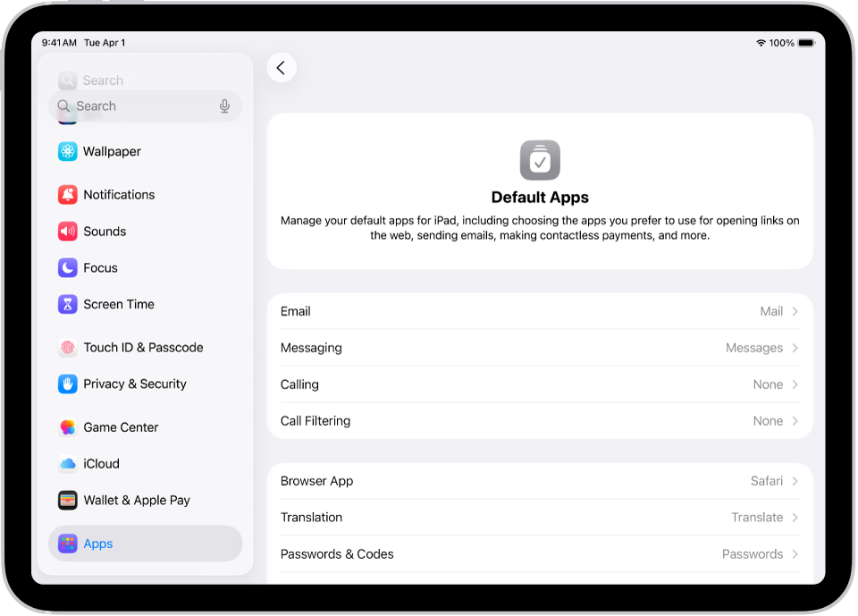Select the Focus crescent moon icon
This screenshot has height=616, width=858.
click(x=68, y=268)
